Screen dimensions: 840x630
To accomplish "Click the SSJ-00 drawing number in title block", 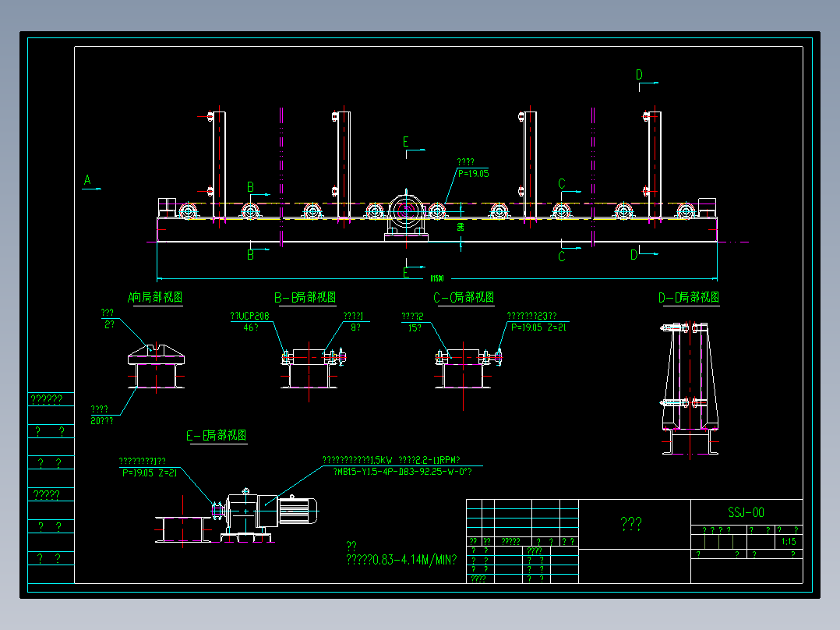I will 746,512.
